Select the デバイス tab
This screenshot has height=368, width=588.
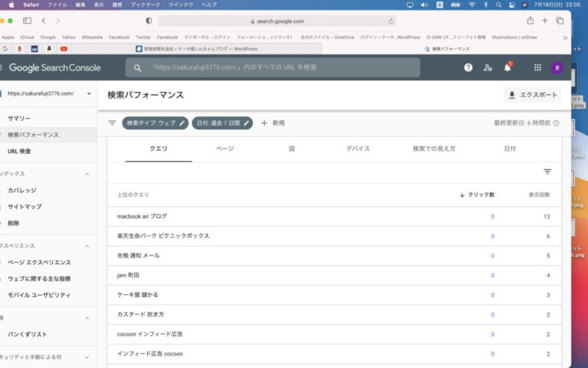(x=358, y=149)
